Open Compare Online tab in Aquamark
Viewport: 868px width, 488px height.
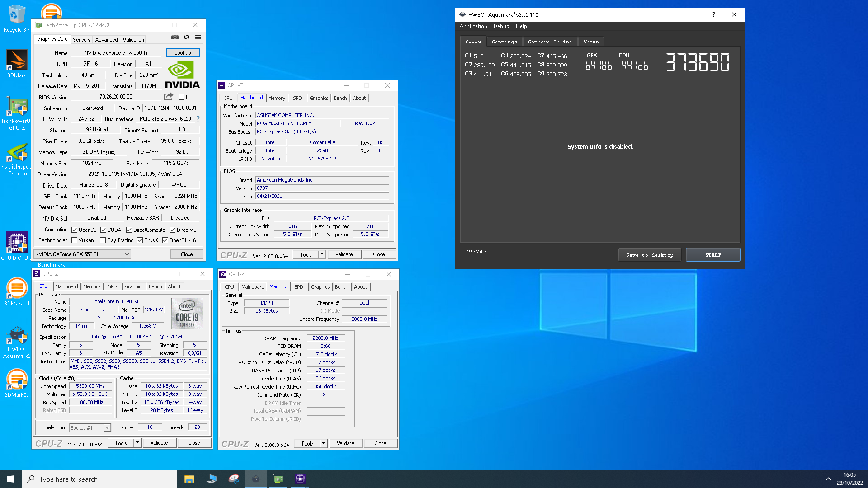(550, 42)
